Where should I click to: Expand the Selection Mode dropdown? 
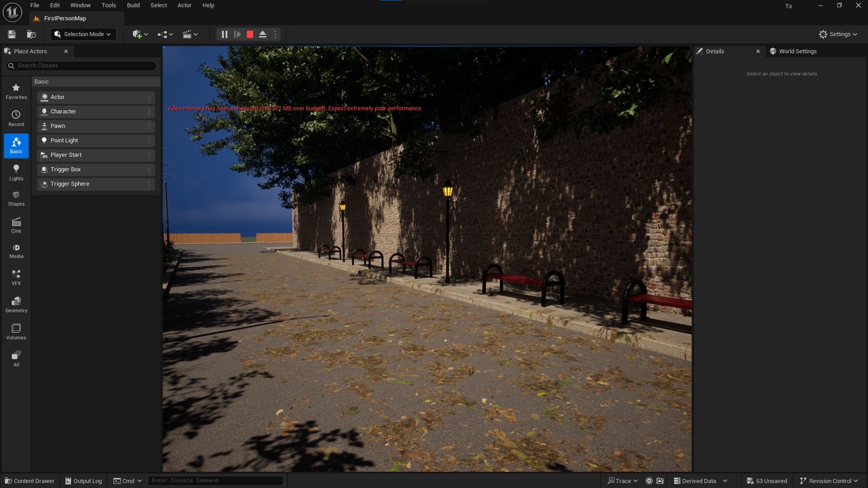coord(84,34)
